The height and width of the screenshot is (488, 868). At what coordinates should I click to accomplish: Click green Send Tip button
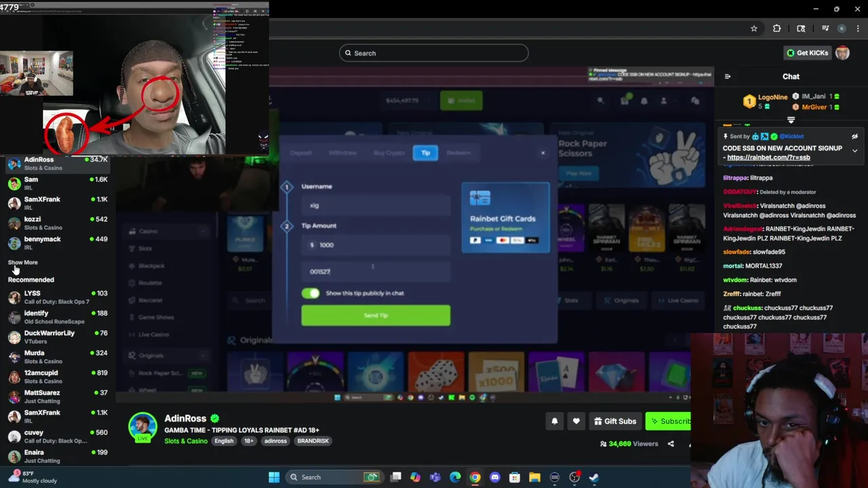[376, 315]
